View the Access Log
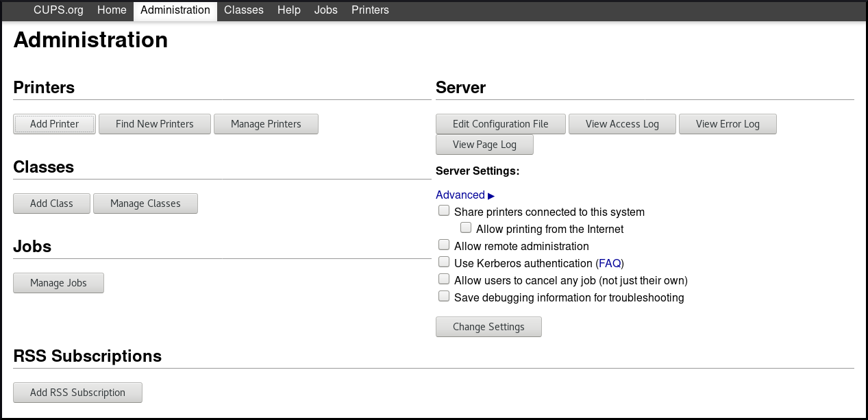Screen dimensions: 868x420 coord(622,124)
